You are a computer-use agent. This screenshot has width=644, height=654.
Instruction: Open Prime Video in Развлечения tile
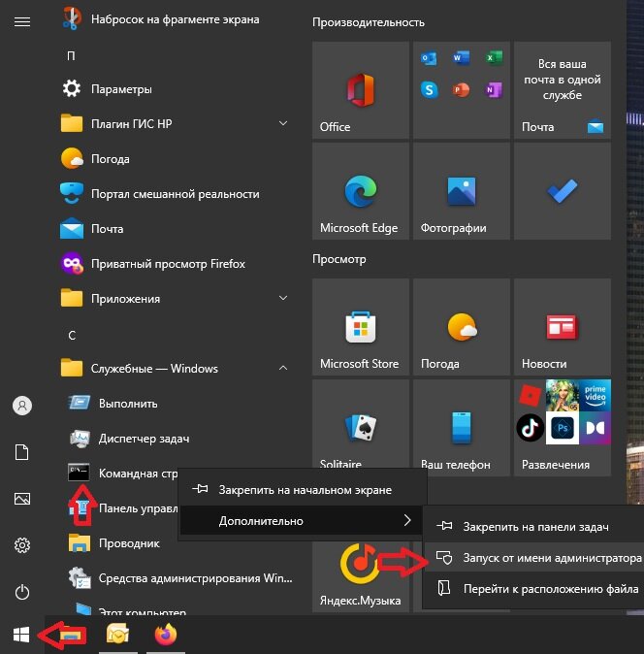[595, 395]
